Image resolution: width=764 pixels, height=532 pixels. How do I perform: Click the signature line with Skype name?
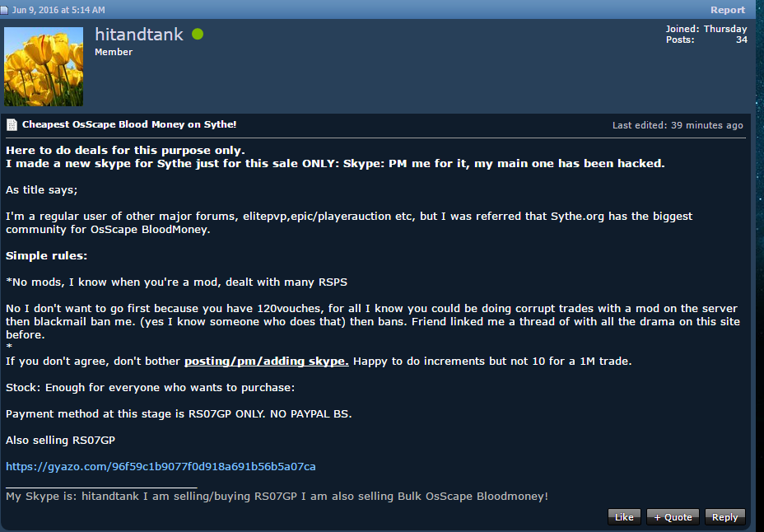click(x=277, y=496)
